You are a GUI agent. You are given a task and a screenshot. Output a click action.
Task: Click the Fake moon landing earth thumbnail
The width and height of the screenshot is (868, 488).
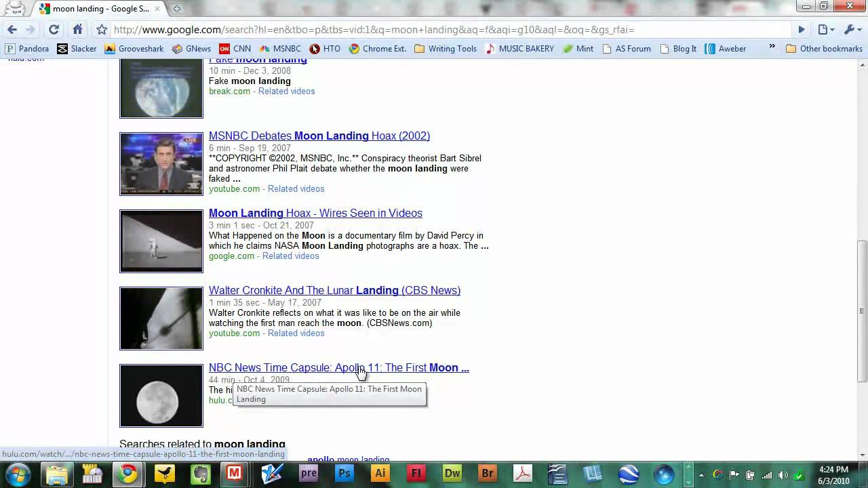161,88
